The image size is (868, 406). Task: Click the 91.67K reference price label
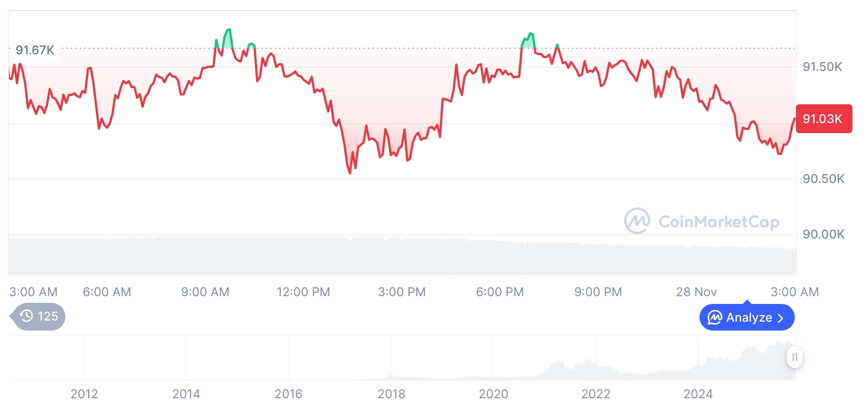tap(35, 50)
